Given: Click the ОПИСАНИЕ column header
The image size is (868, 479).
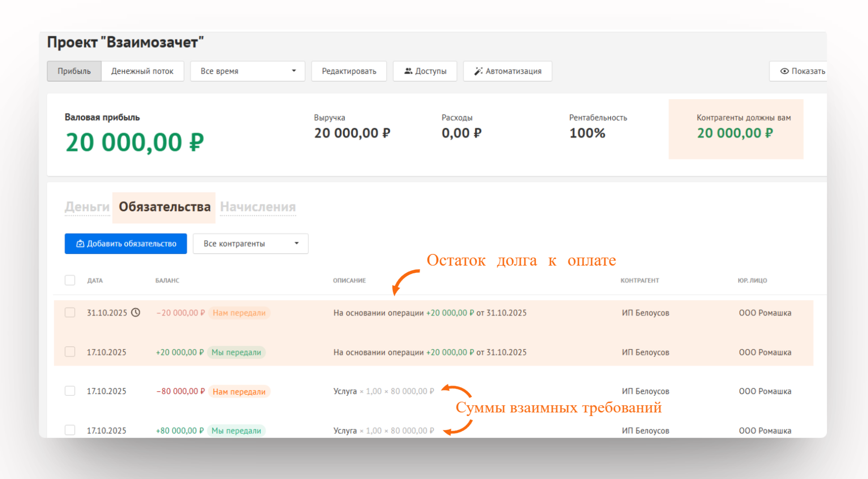Looking at the screenshot, I should [x=349, y=280].
